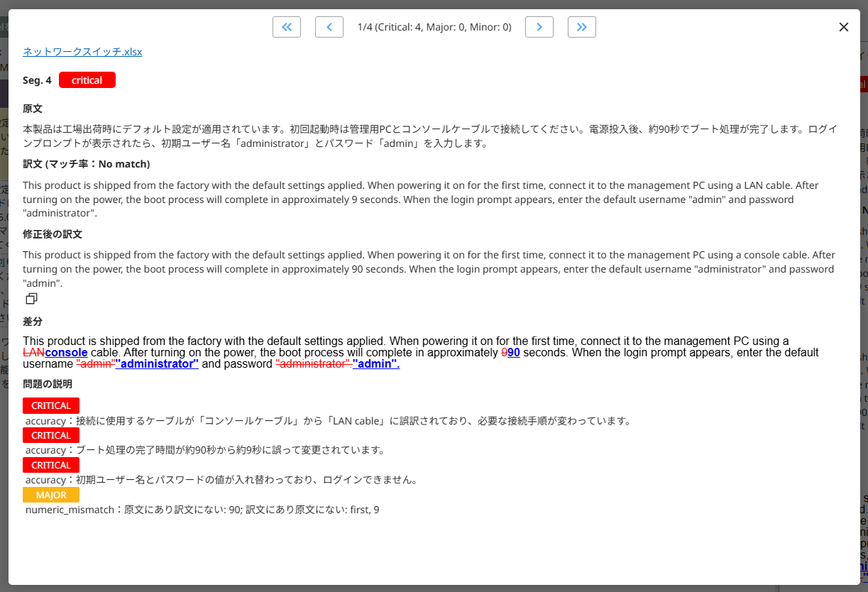Click inserted "administrator" in the diff
Image resolution: width=868 pixels, height=592 pixels.
[157, 363]
